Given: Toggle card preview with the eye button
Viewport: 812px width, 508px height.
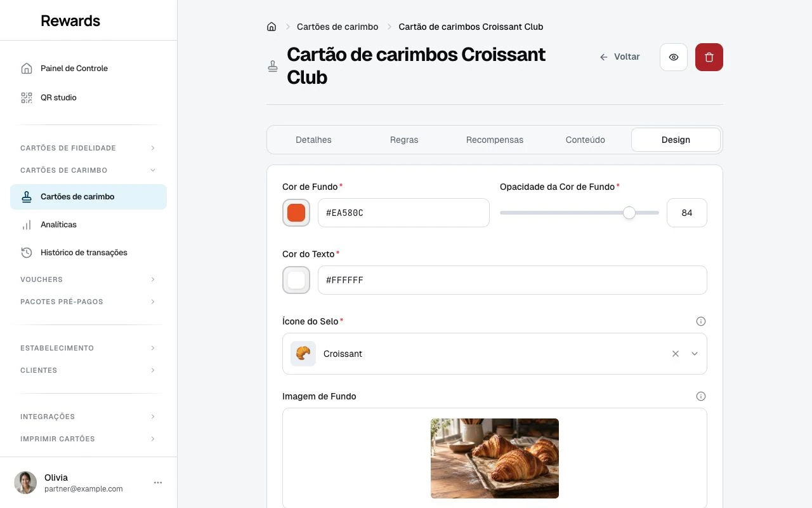Looking at the screenshot, I should point(674,57).
